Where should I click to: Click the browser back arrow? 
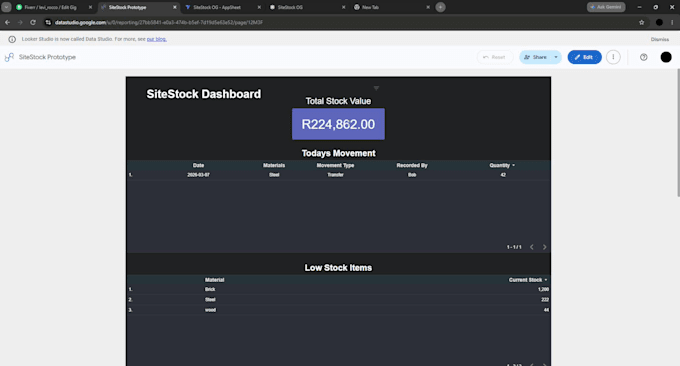tap(7, 22)
